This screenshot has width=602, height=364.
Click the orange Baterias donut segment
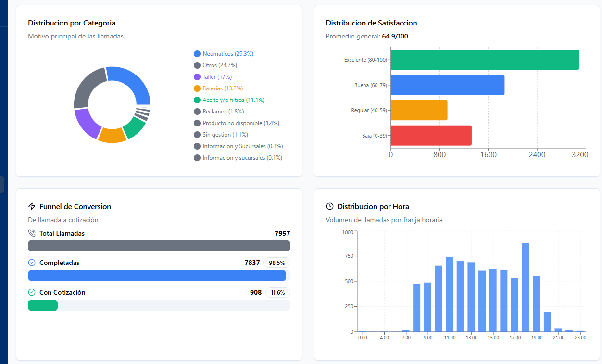(112, 136)
